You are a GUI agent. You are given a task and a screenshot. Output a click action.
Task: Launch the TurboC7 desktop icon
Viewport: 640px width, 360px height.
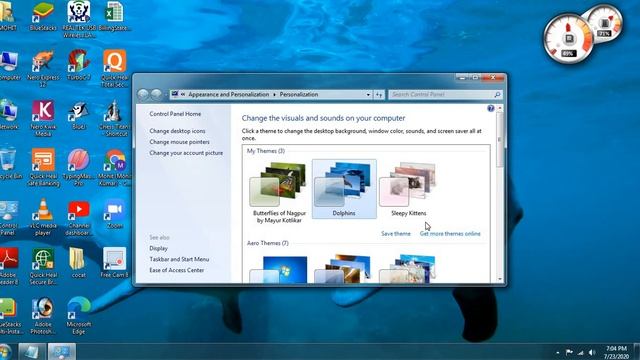pos(79,64)
